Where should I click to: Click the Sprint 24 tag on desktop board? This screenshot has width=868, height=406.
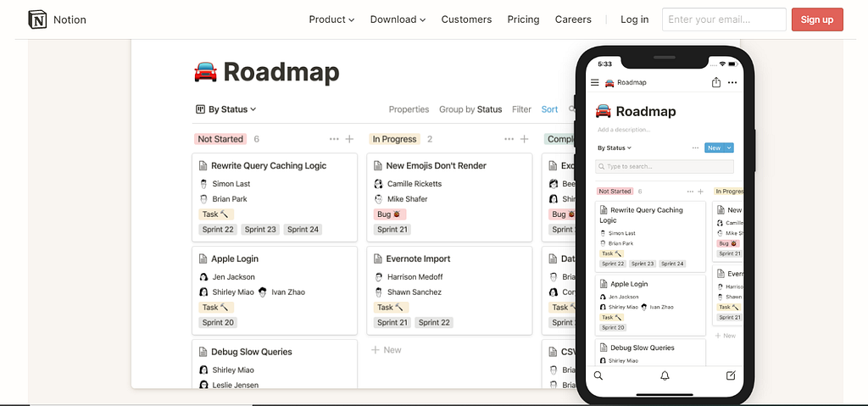[303, 230]
